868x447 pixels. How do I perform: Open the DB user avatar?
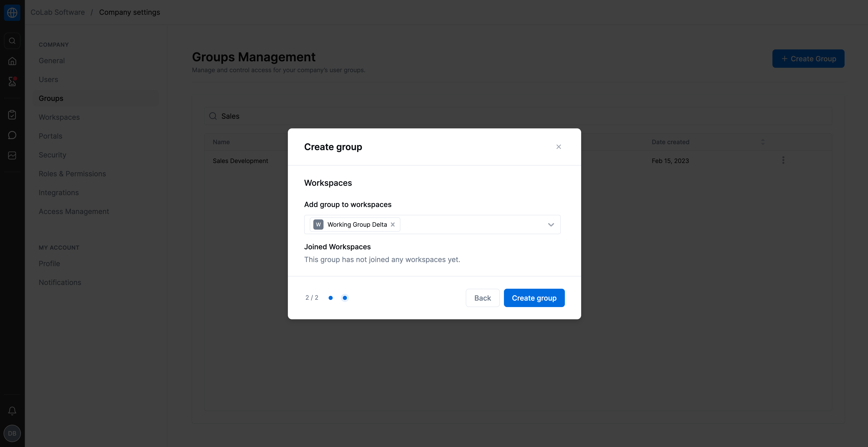pyautogui.click(x=12, y=433)
